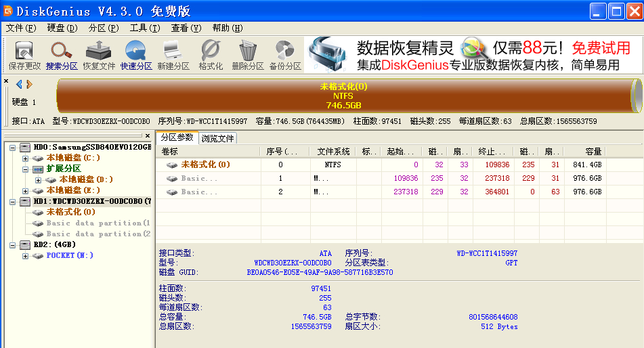
Task: Collapse the RD2 (4GB) disk node
Action: pyautogui.click(x=13, y=245)
